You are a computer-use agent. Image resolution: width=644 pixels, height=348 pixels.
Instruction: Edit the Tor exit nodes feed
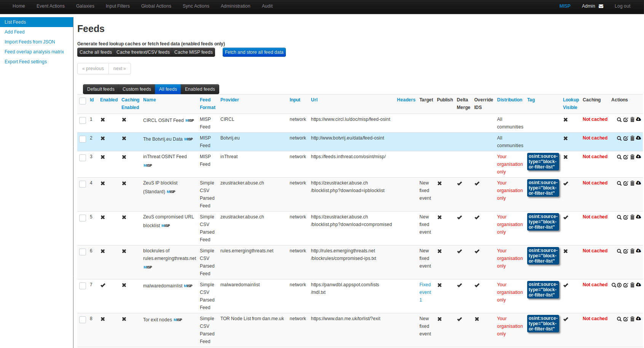coord(626,319)
